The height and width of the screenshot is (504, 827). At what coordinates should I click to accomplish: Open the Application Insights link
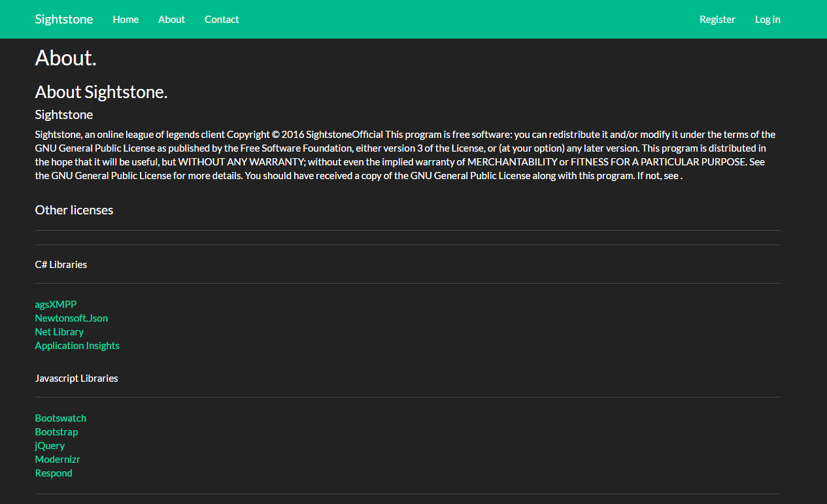tap(77, 345)
